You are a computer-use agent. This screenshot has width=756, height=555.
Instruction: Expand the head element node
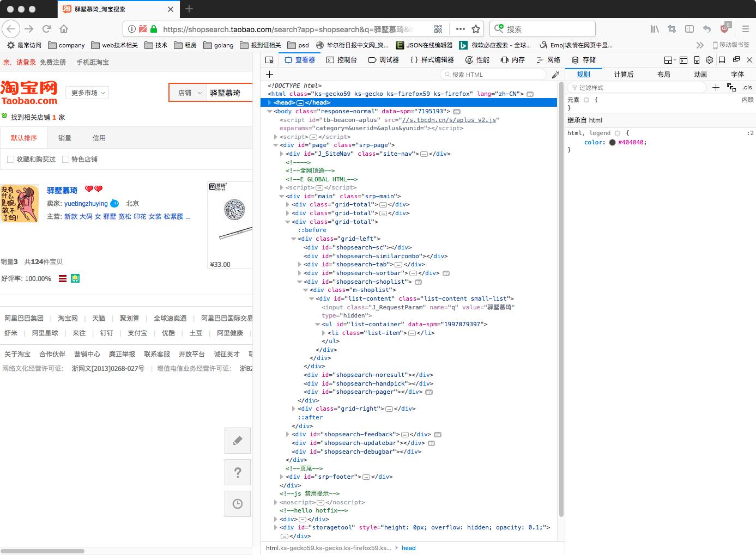click(x=269, y=102)
